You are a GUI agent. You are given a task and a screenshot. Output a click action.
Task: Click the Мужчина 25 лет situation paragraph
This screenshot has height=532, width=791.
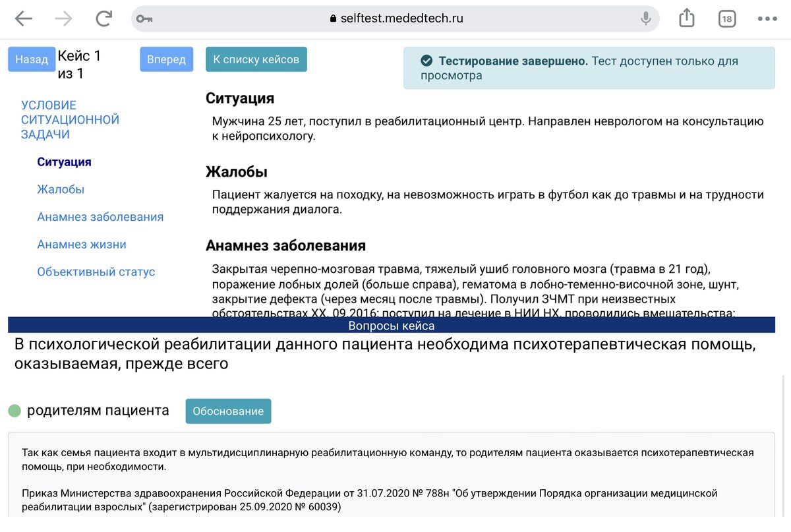[x=488, y=129]
